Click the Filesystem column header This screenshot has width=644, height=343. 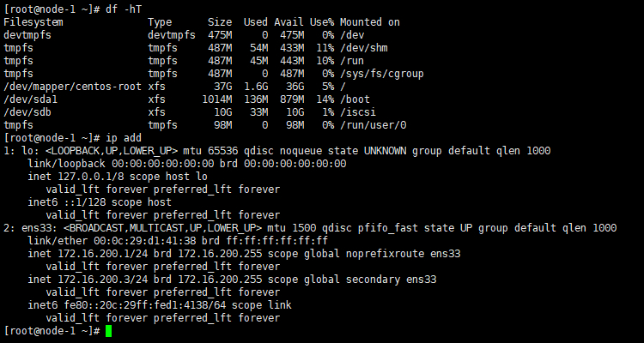(33, 21)
